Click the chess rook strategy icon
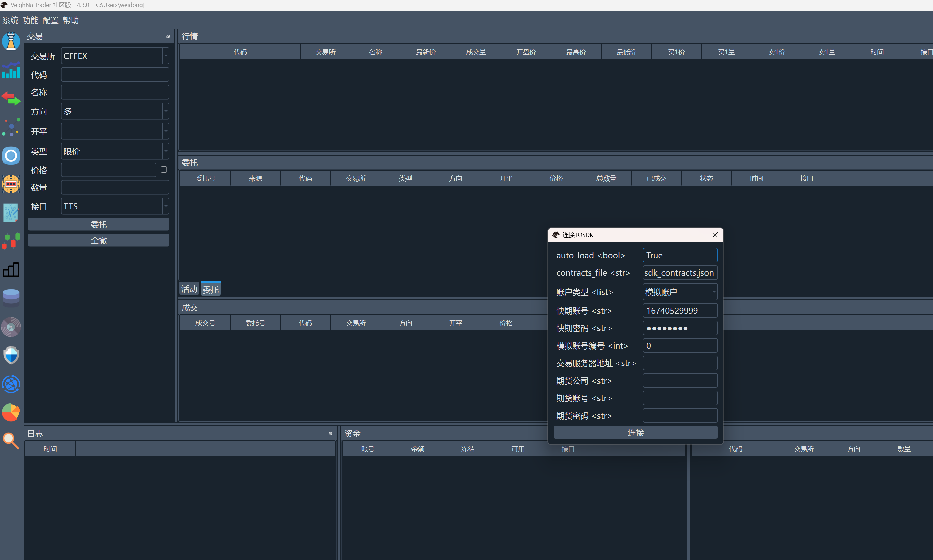The width and height of the screenshot is (933, 560). coord(11,41)
